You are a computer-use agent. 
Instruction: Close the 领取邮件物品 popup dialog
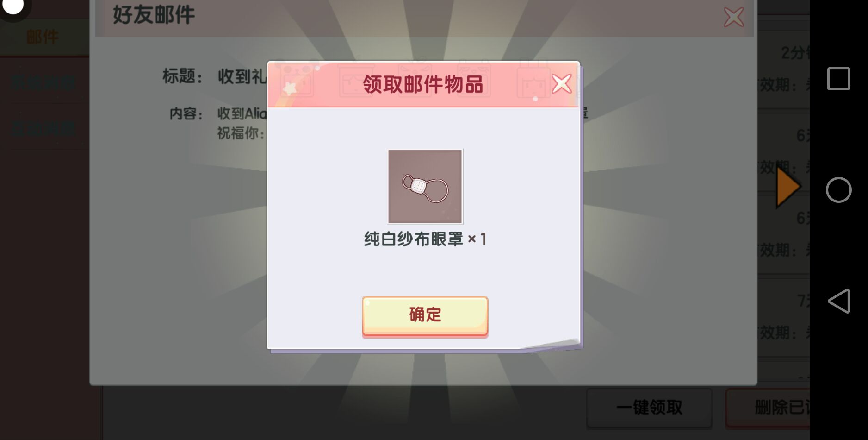pos(562,84)
